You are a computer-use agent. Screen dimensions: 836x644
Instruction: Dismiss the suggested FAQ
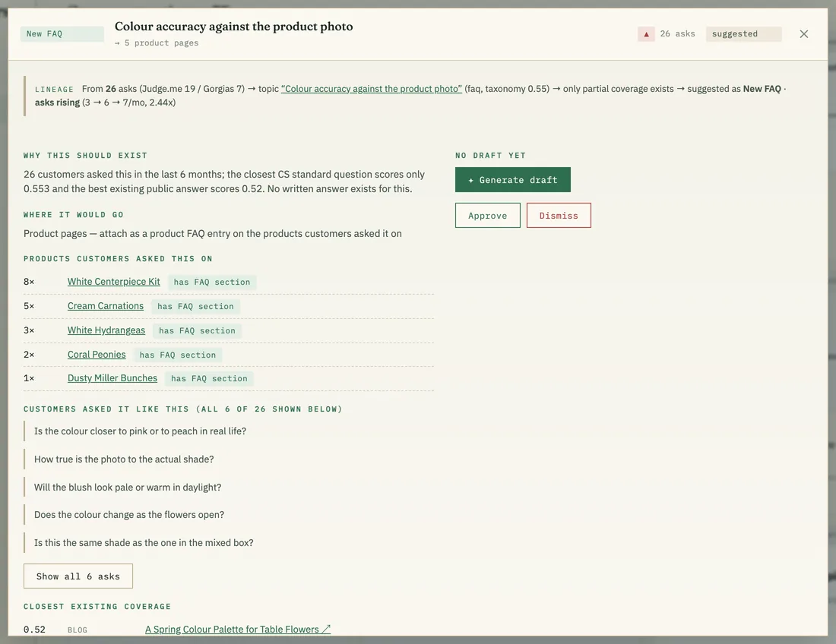[559, 215]
